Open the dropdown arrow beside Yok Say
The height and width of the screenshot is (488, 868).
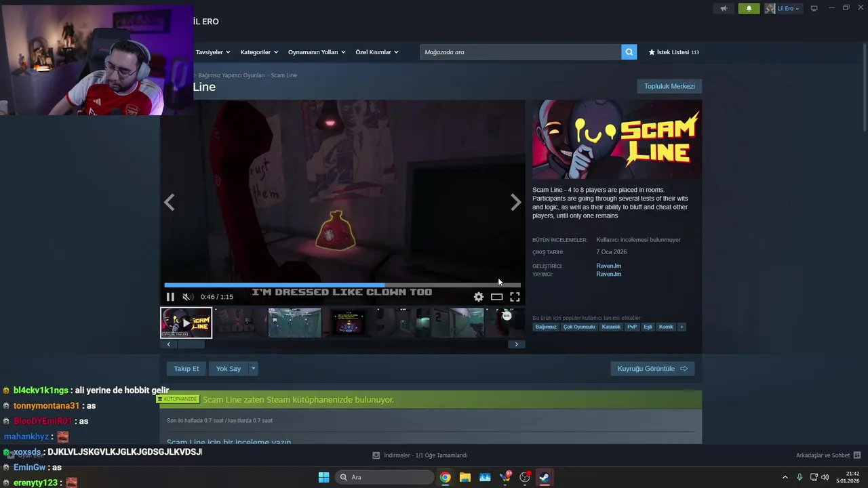pos(254,369)
